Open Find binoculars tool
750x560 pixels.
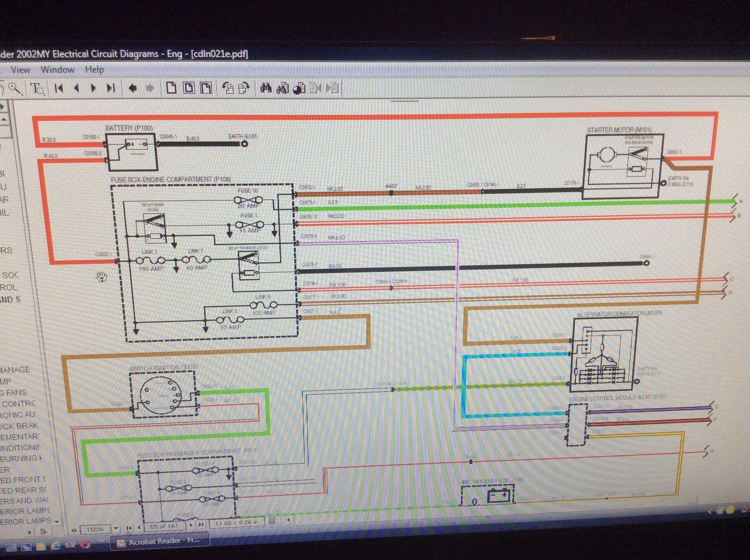[266, 88]
